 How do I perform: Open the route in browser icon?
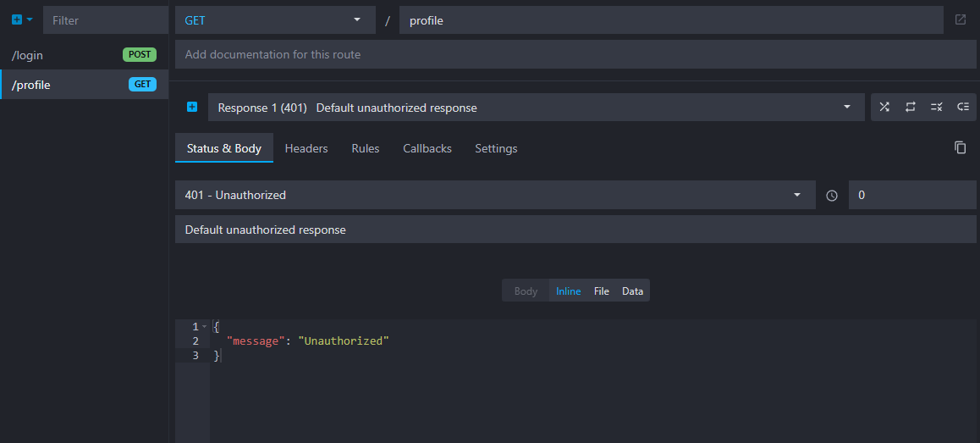(x=961, y=20)
